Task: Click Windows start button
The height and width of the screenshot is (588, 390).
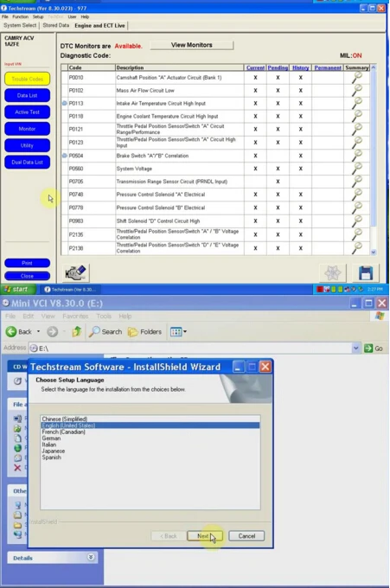Action: click(17, 289)
